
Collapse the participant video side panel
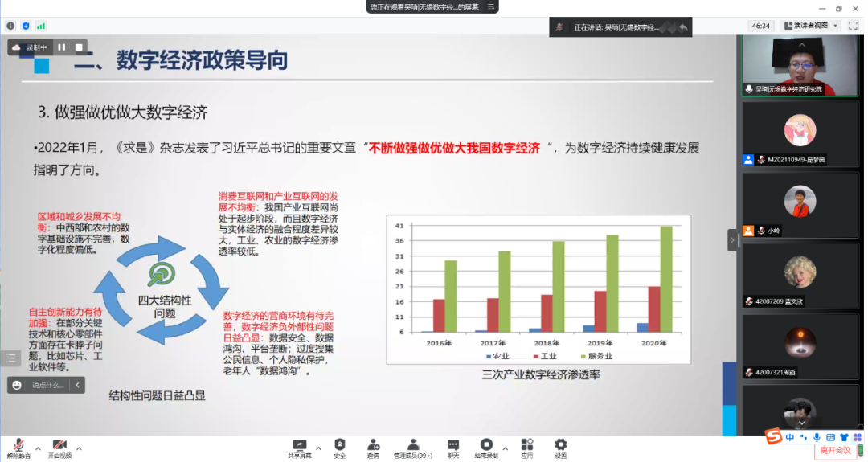pos(732,239)
